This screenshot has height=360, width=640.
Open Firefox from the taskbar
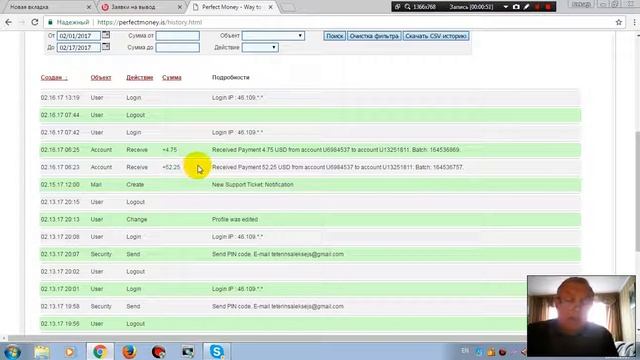point(129,351)
